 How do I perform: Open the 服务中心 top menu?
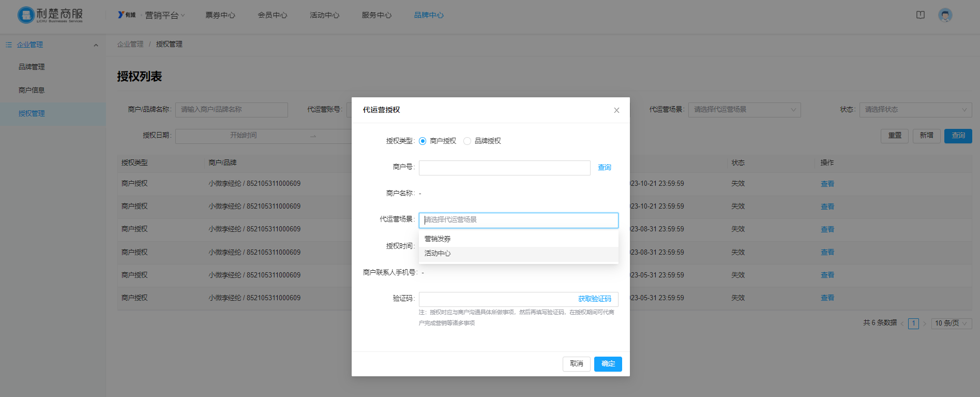pos(376,15)
